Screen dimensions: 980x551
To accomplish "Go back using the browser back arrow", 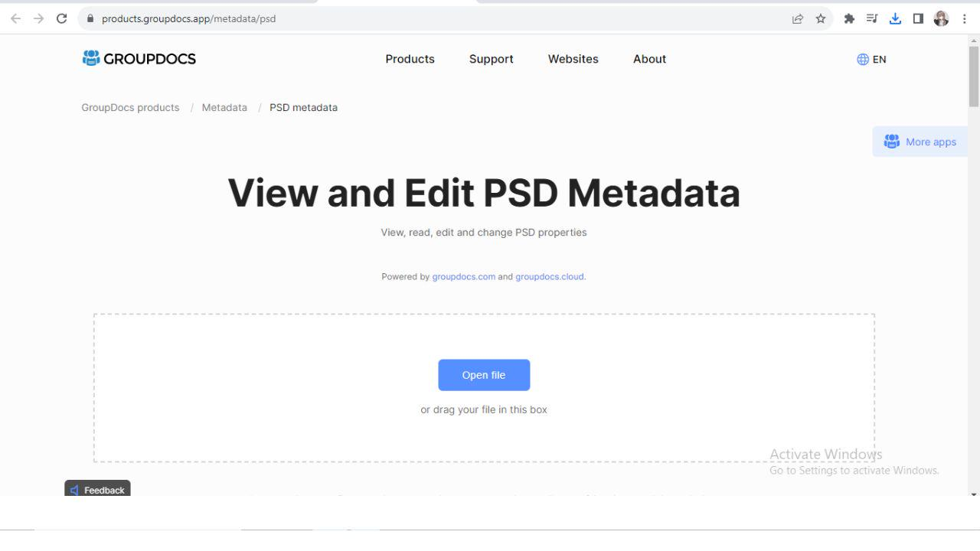I will pyautogui.click(x=15, y=18).
